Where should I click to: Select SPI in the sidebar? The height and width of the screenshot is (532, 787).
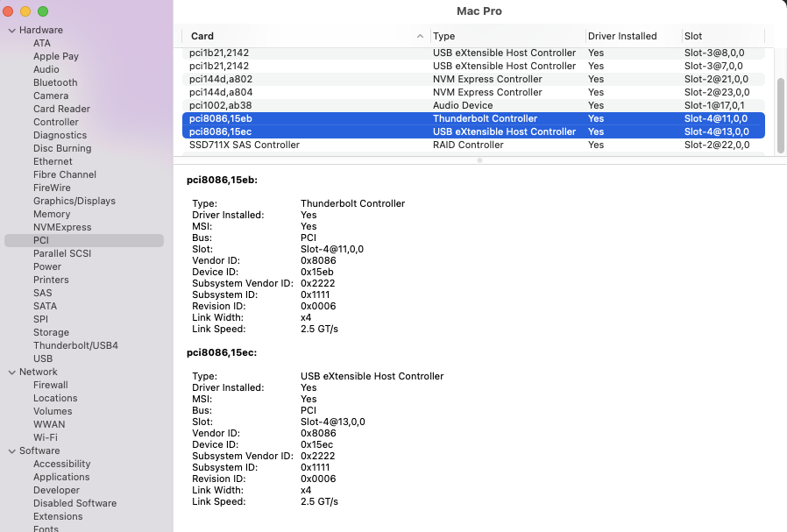(x=40, y=319)
